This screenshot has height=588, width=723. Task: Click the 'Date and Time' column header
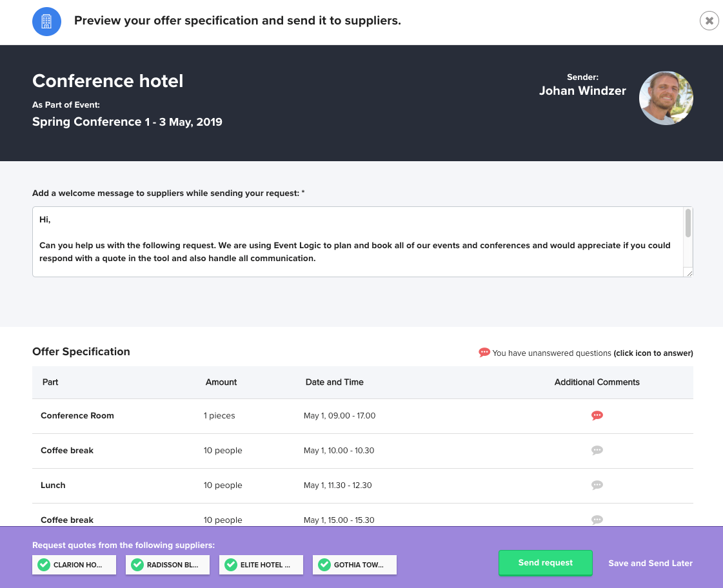coord(335,382)
